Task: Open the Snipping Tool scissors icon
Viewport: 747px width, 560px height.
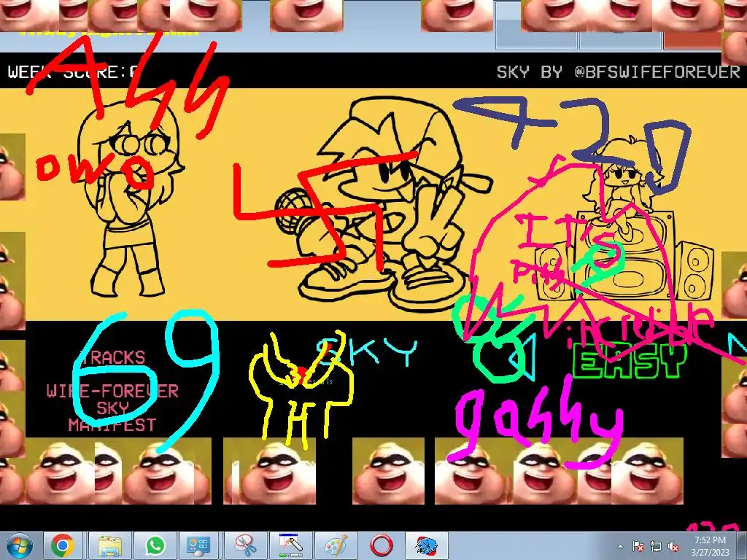Action: click(247, 545)
